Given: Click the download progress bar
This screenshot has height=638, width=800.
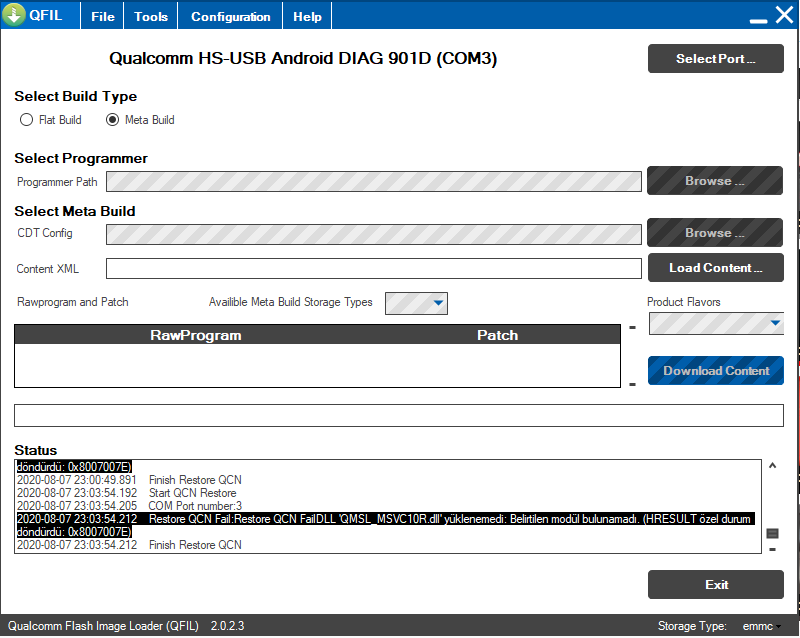Looking at the screenshot, I should 398,415.
